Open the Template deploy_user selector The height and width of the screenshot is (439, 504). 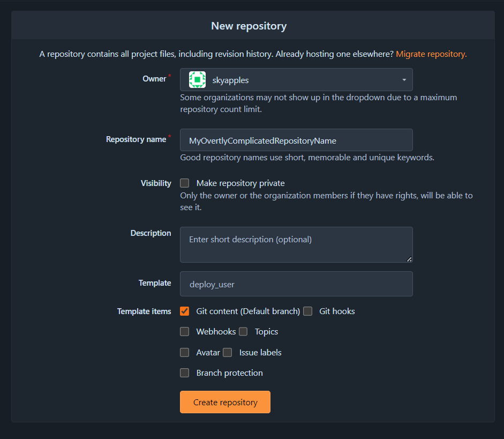pyautogui.click(x=296, y=284)
